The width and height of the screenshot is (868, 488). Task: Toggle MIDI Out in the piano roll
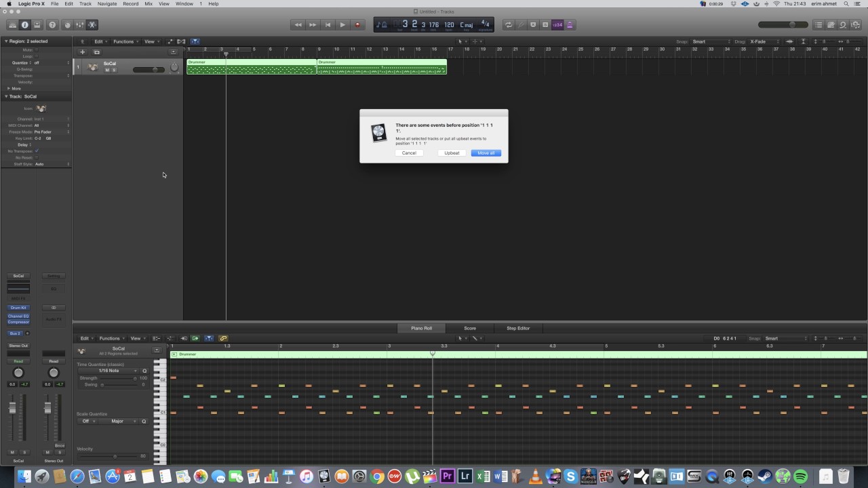(x=196, y=338)
